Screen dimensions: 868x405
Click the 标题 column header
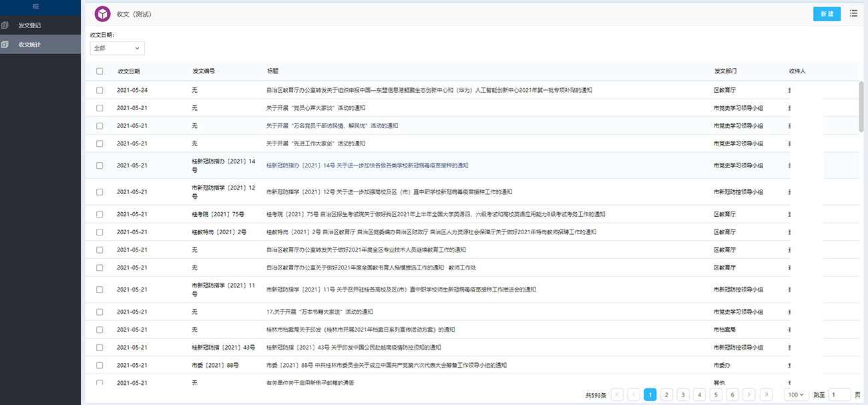point(272,71)
